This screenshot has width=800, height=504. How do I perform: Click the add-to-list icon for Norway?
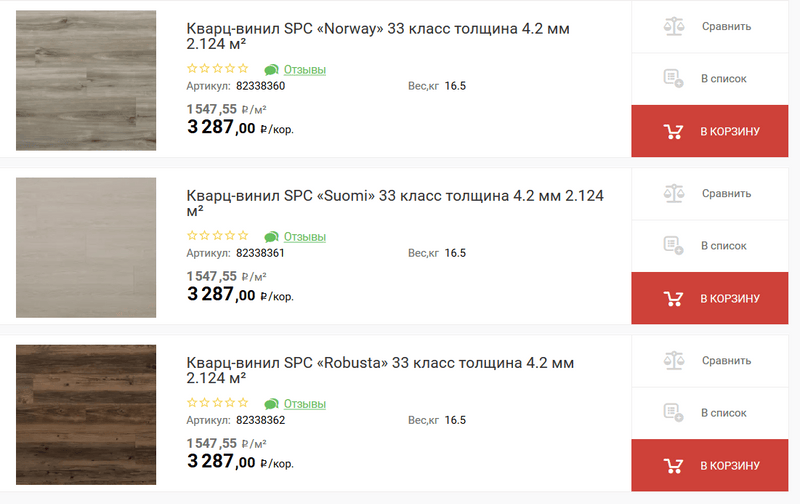pyautogui.click(x=673, y=78)
